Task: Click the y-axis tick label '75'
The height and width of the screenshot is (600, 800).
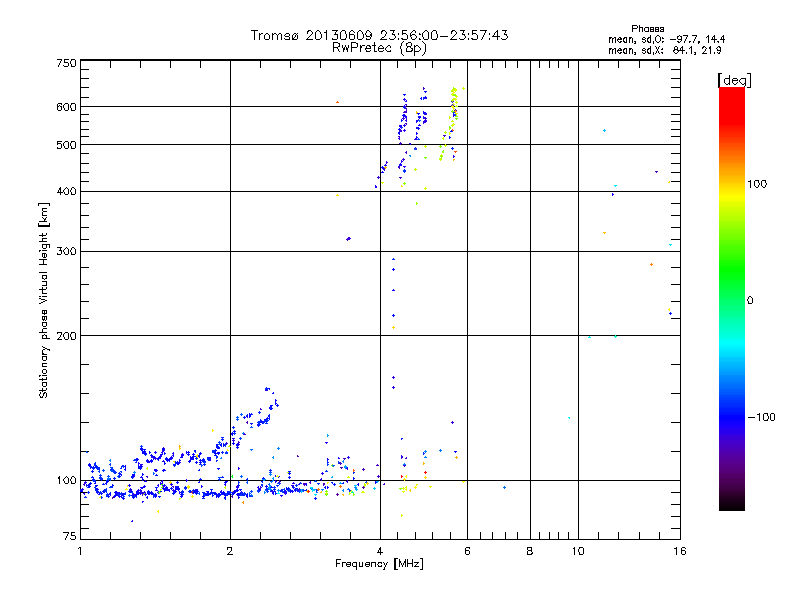Action: [69, 536]
